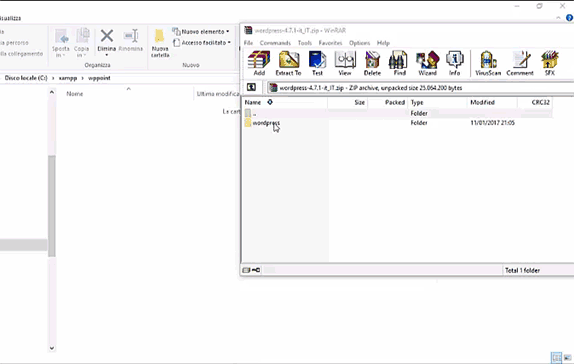The height and width of the screenshot is (364, 574).
Task: Open WinRAR Options menu
Action: point(359,43)
